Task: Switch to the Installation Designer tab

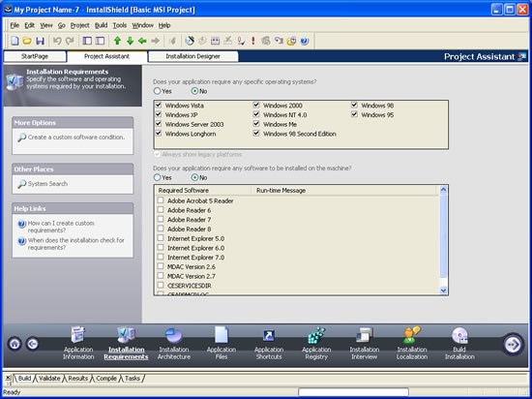Action: (x=192, y=56)
